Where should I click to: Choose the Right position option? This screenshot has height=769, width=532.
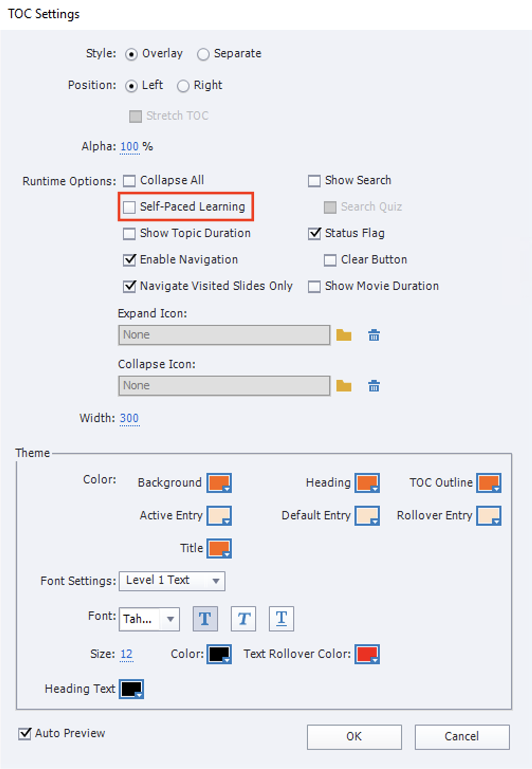pos(184,86)
